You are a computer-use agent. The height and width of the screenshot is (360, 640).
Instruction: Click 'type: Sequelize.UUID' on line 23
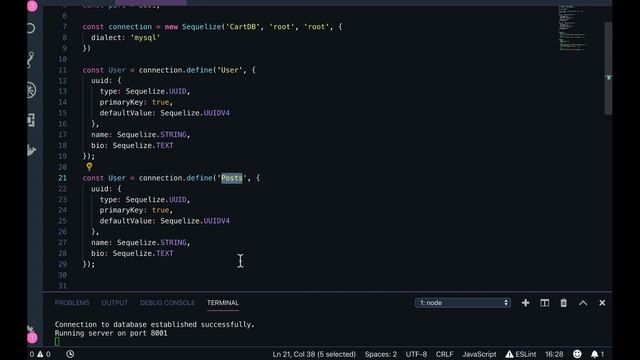(x=143, y=200)
